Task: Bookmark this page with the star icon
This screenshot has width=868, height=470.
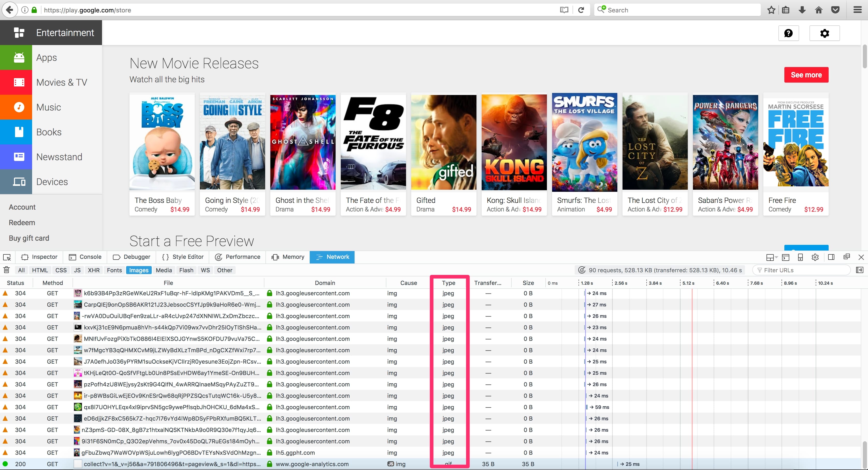Action: pyautogui.click(x=771, y=10)
